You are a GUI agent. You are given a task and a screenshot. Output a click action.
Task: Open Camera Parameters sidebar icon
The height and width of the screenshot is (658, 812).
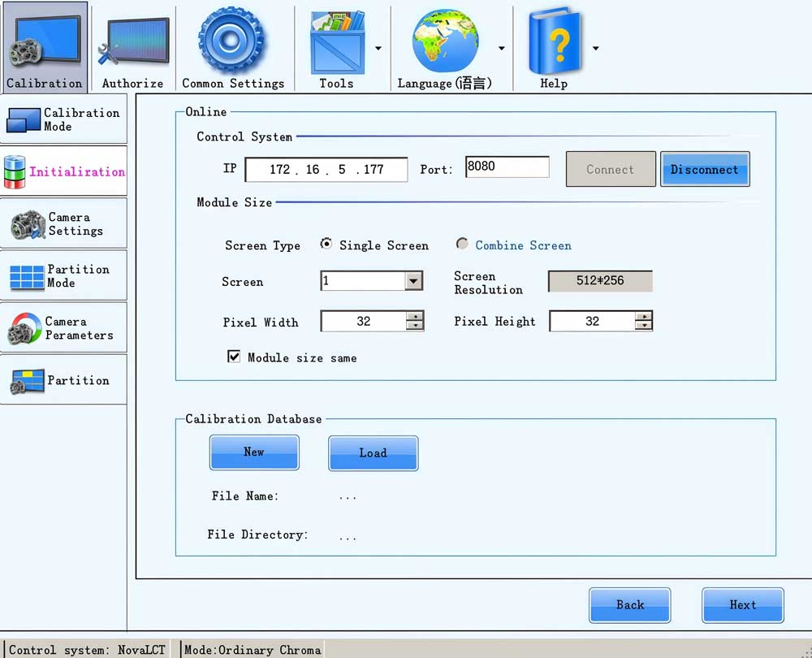click(24, 328)
